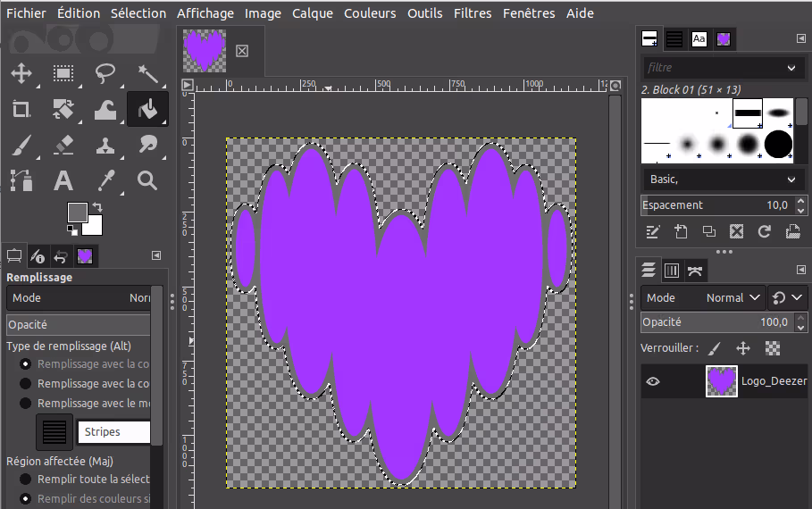Select the Zoom magnifier tool
The width and height of the screenshot is (812, 509).
pos(147,181)
